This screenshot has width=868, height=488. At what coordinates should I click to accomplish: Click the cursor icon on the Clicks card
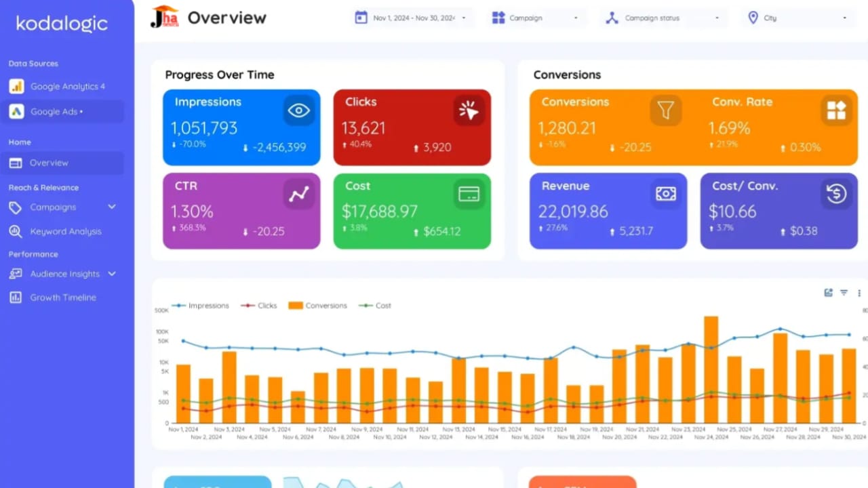click(x=469, y=110)
